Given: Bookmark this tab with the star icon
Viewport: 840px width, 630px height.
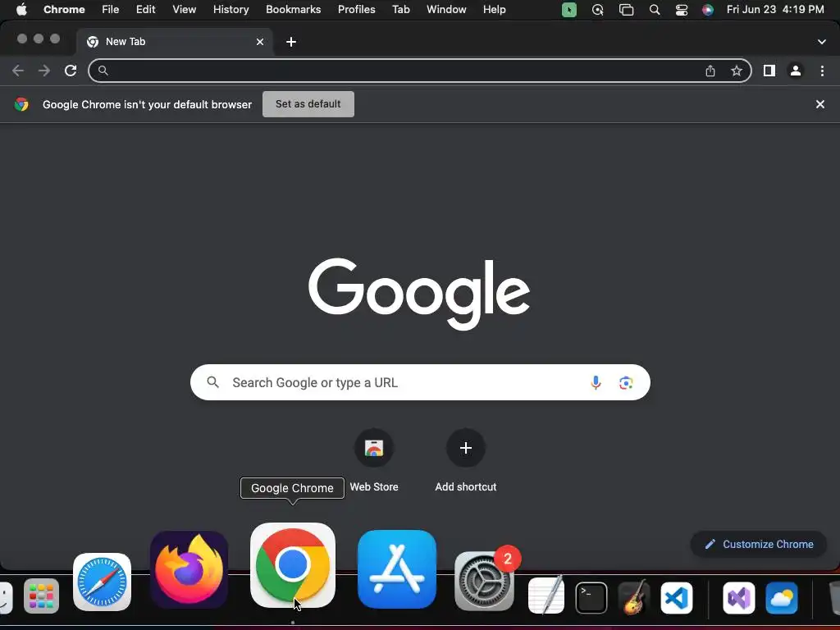Looking at the screenshot, I should click(737, 71).
